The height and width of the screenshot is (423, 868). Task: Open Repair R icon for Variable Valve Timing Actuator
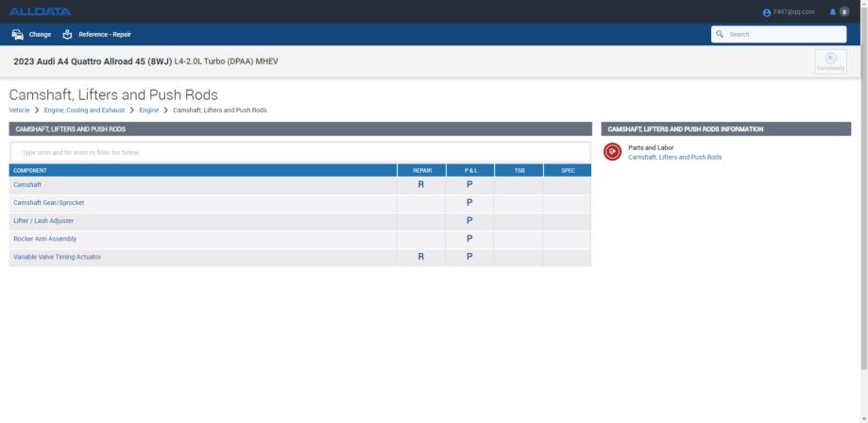click(x=420, y=257)
